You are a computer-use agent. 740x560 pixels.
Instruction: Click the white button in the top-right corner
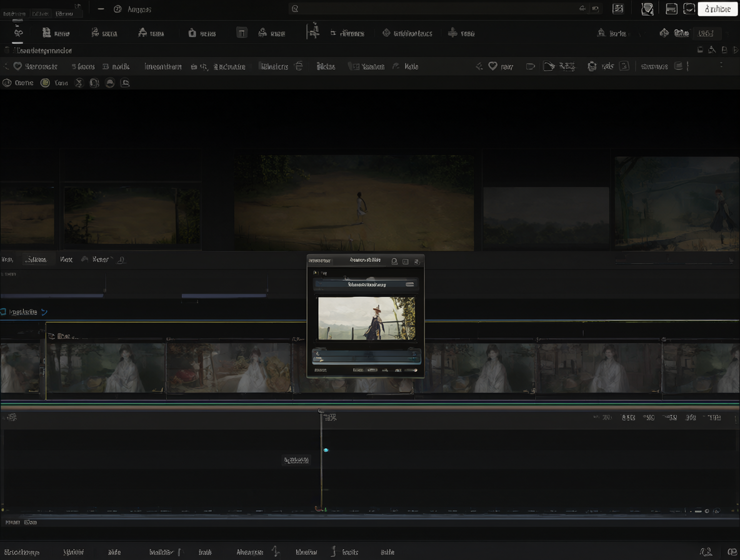717,9
